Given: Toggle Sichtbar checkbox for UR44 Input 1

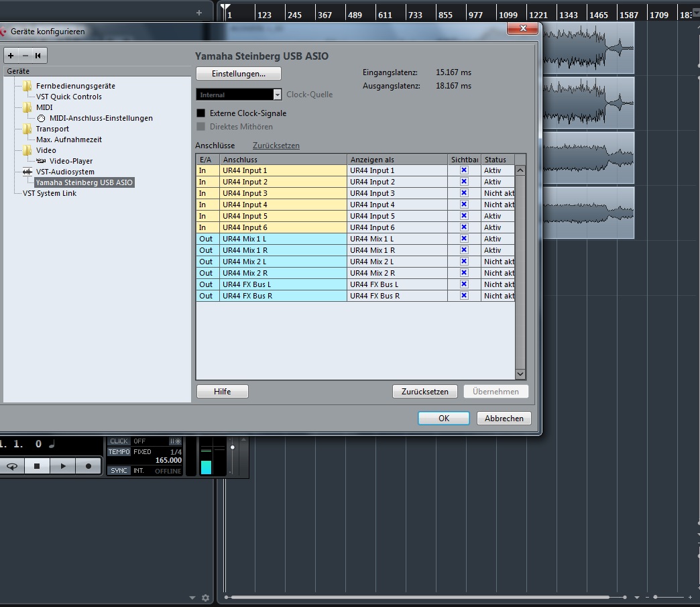Looking at the screenshot, I should point(464,170).
